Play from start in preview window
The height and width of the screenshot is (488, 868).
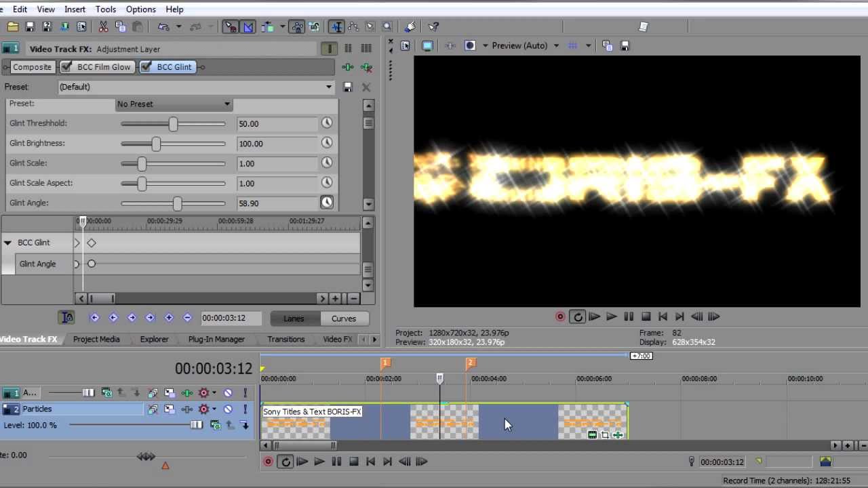[594, 317]
